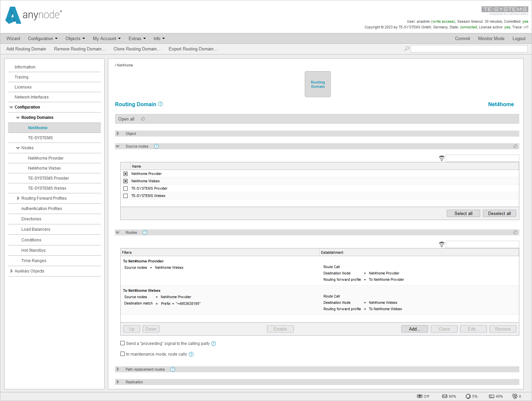Click the memory 49% status icon
Viewport: 532px width, 401px height.
tap(492, 396)
